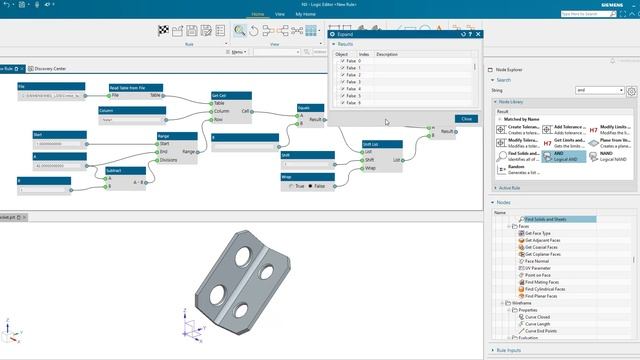Click the Read Table from File node header
Viewport: 640px width, 360px height.
tap(136, 88)
